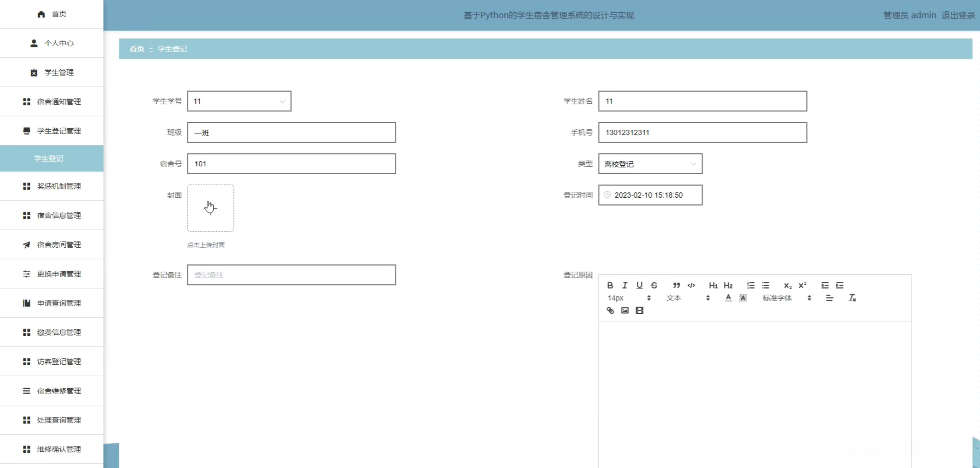Insert a code block in the editor
Image resolution: width=980 pixels, height=468 pixels.
pos(691,285)
